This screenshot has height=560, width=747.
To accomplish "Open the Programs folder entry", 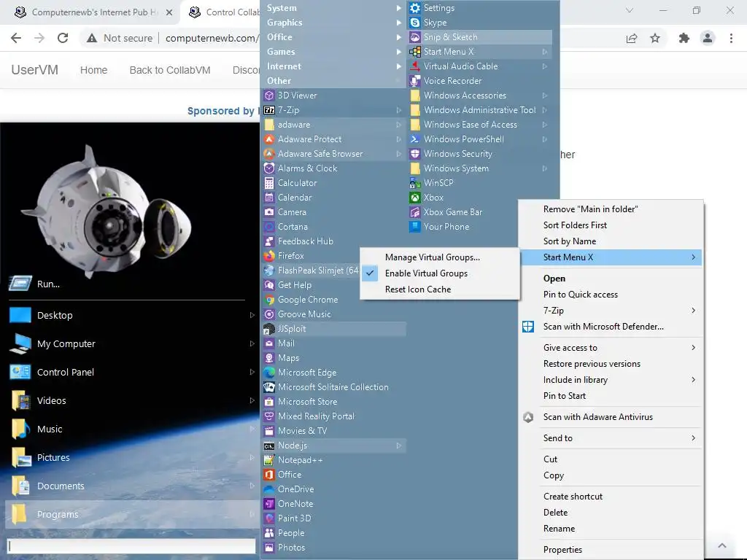I will 131,514.
